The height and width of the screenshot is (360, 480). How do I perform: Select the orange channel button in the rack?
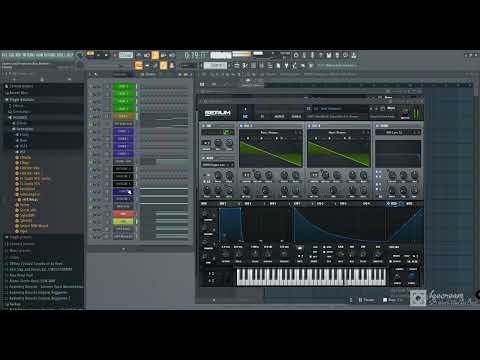[x=123, y=116]
